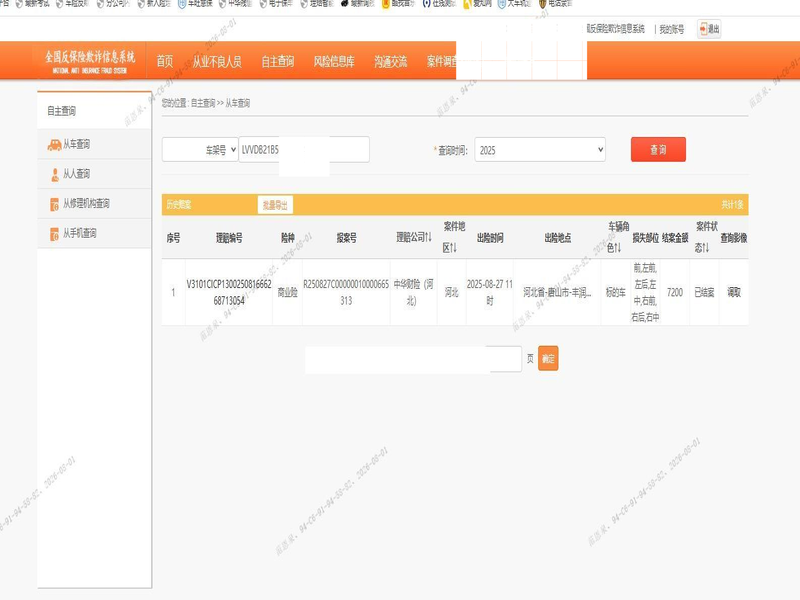Click the 标的车 vehicle role cell
Screen dimensions: 800x600
click(615, 292)
